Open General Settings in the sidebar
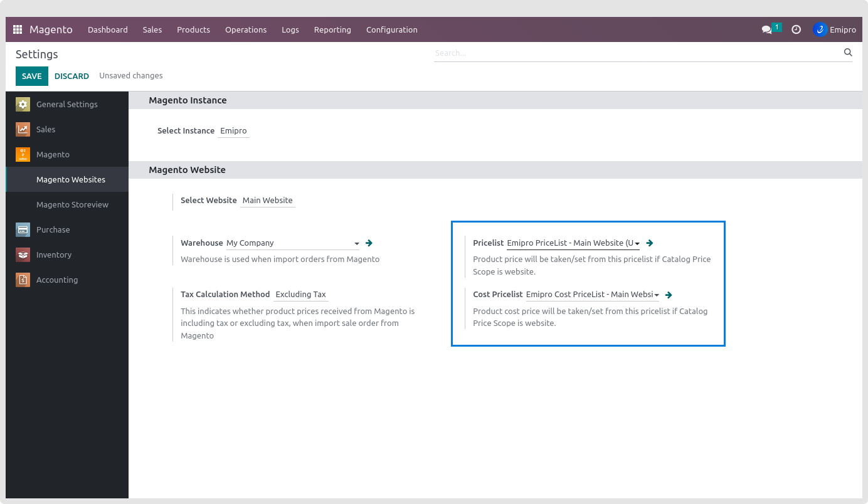 pos(66,104)
